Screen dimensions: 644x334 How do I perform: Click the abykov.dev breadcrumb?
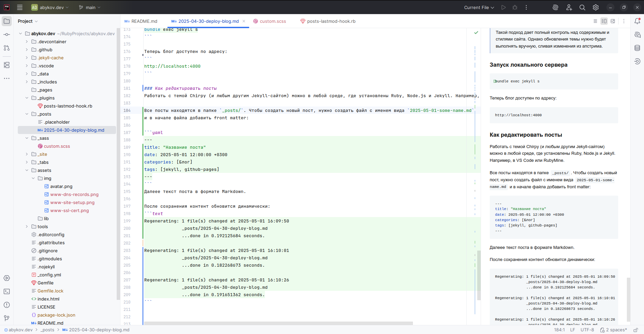(x=18, y=330)
